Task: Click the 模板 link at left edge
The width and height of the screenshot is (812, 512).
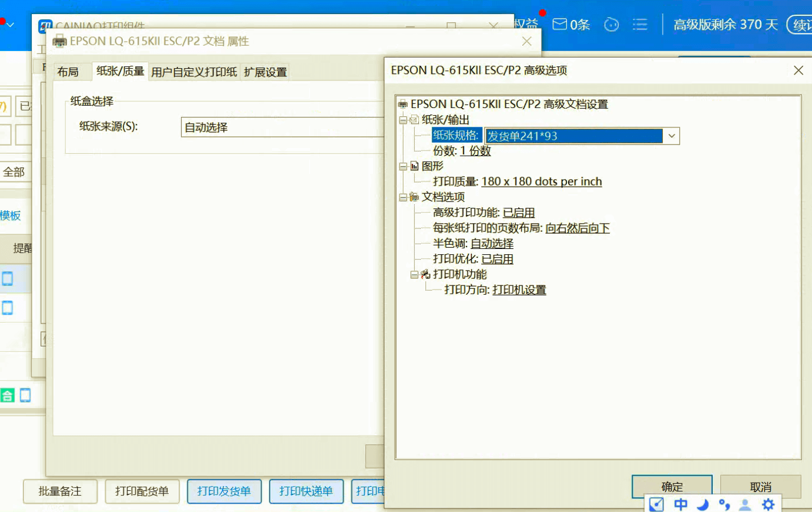Action: coord(11,215)
